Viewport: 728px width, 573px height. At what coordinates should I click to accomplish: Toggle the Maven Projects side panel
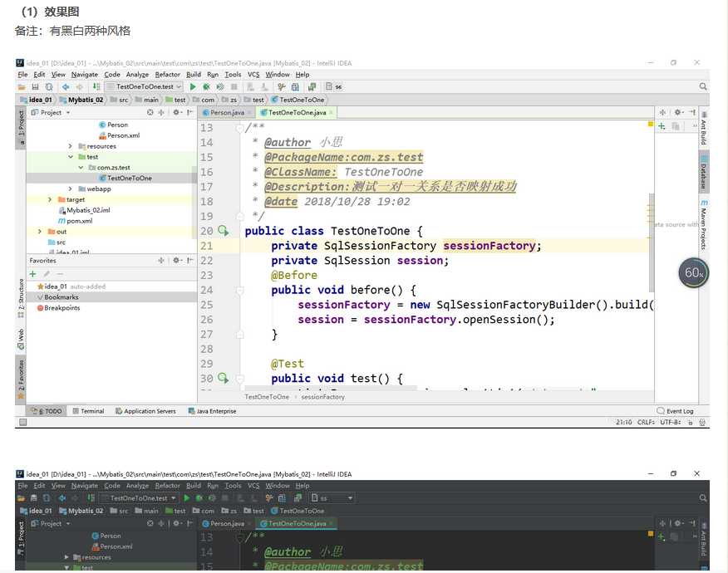click(704, 224)
